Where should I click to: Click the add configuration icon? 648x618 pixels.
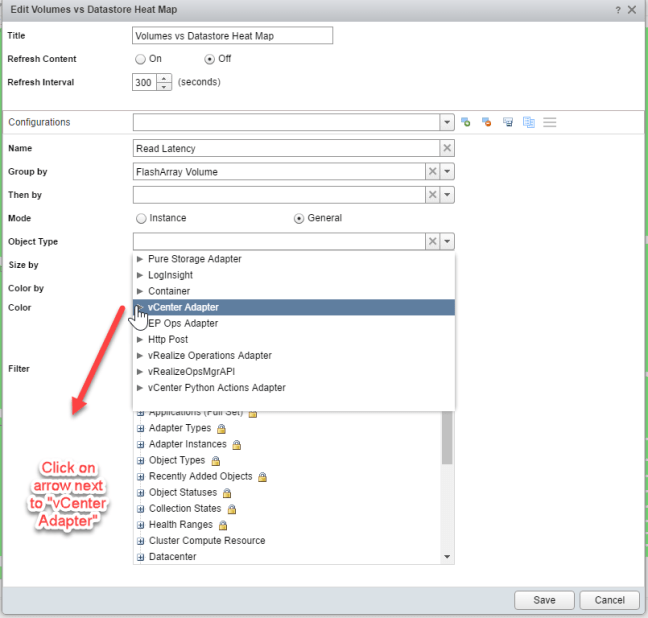point(466,122)
